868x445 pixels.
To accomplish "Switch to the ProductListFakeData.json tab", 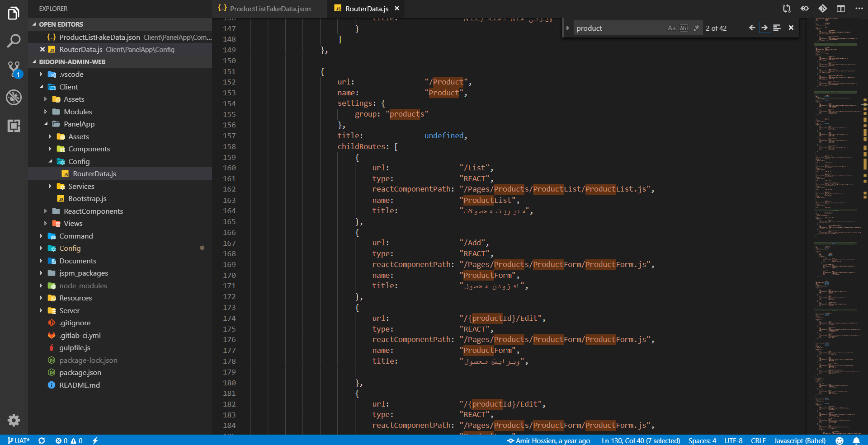I will (x=270, y=8).
